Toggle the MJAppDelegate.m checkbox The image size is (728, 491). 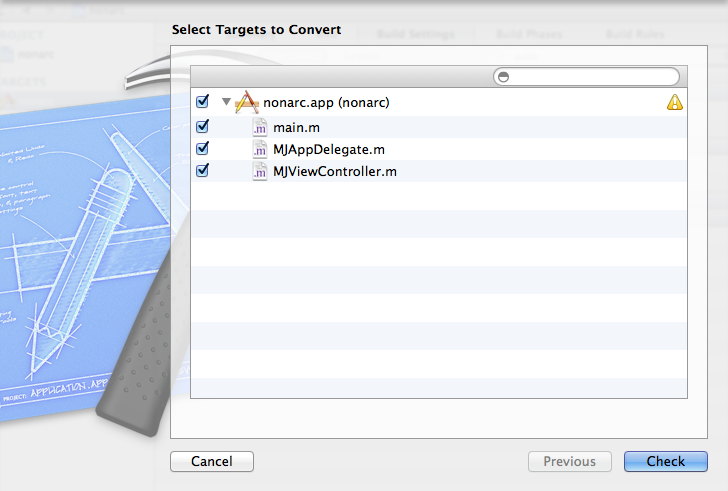203,149
